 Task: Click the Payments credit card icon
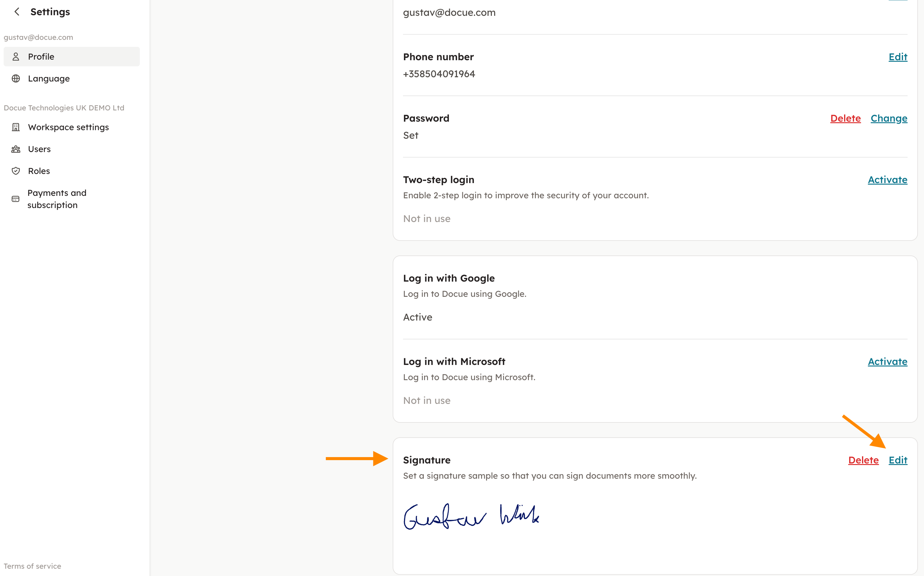pyautogui.click(x=16, y=199)
